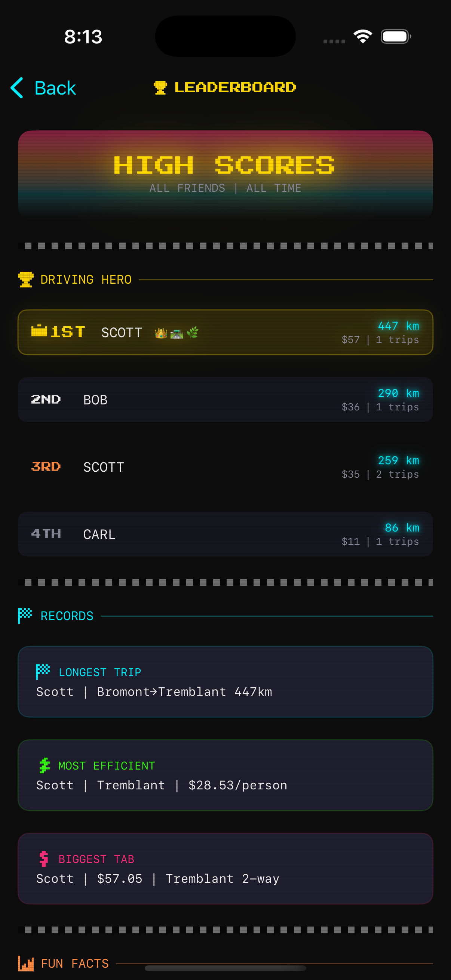451x980 pixels.
Task: Select the ALL FRIENDS filter label
Action: point(186,188)
